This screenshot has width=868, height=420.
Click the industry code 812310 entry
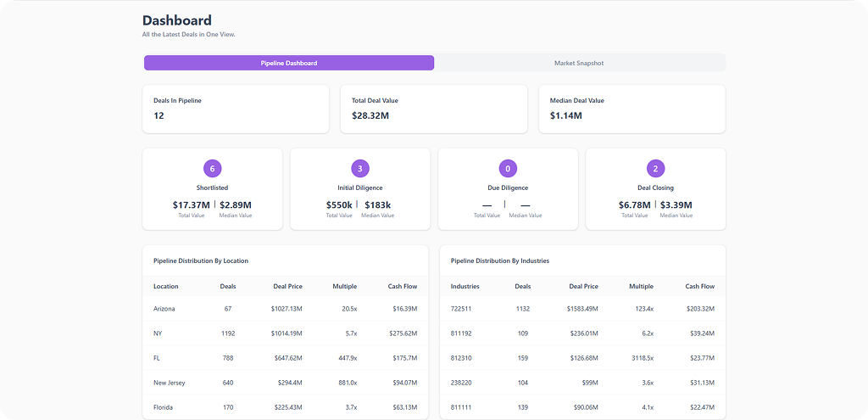461,358
